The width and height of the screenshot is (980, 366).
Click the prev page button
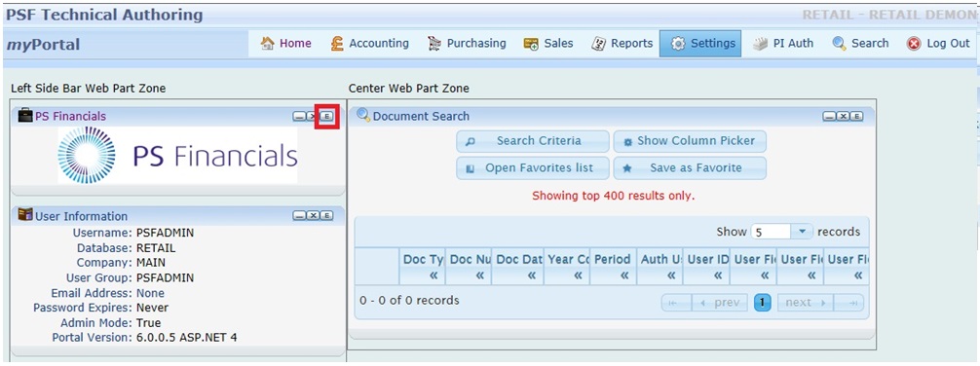tap(719, 303)
